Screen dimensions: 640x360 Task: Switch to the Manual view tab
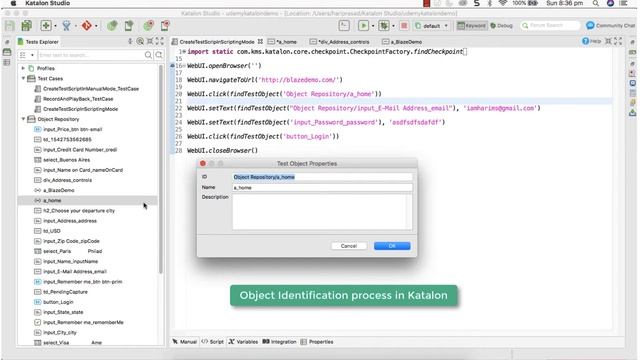(184, 342)
